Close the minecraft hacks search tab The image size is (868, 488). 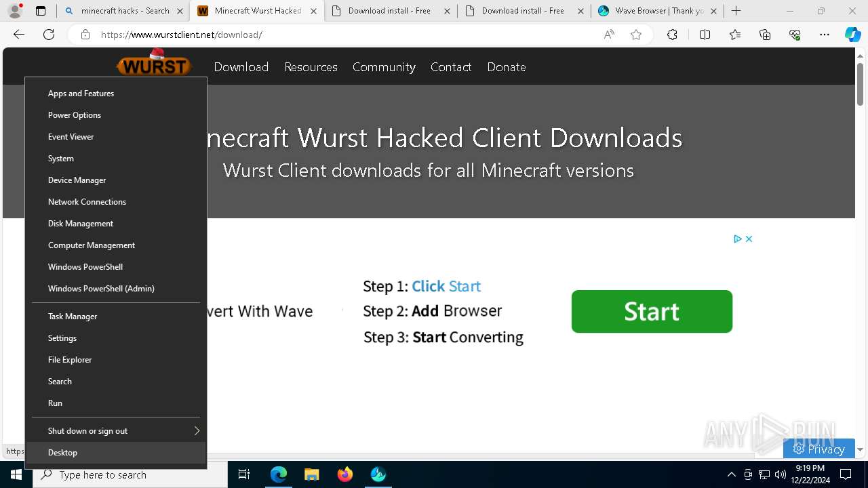click(180, 11)
